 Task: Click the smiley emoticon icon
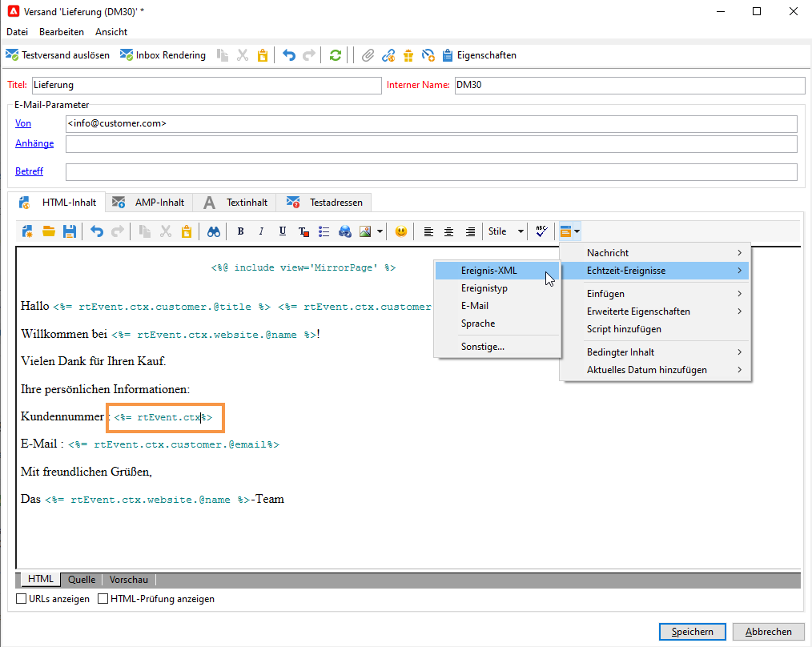(401, 231)
